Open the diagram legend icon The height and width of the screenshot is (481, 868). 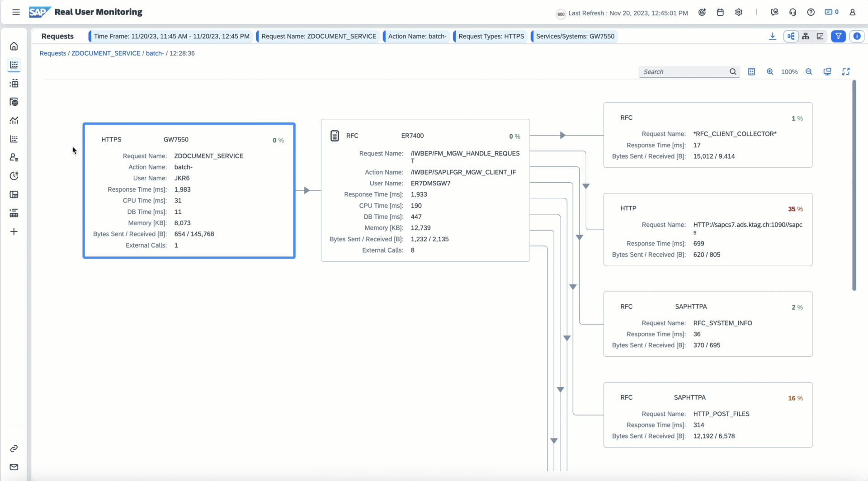pos(751,71)
